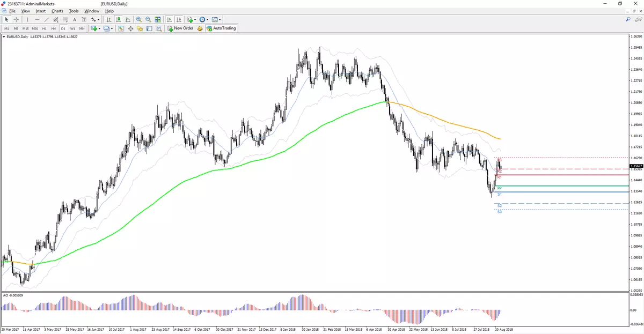
Task: Select the Cursor arrow tool
Action: click(6, 19)
